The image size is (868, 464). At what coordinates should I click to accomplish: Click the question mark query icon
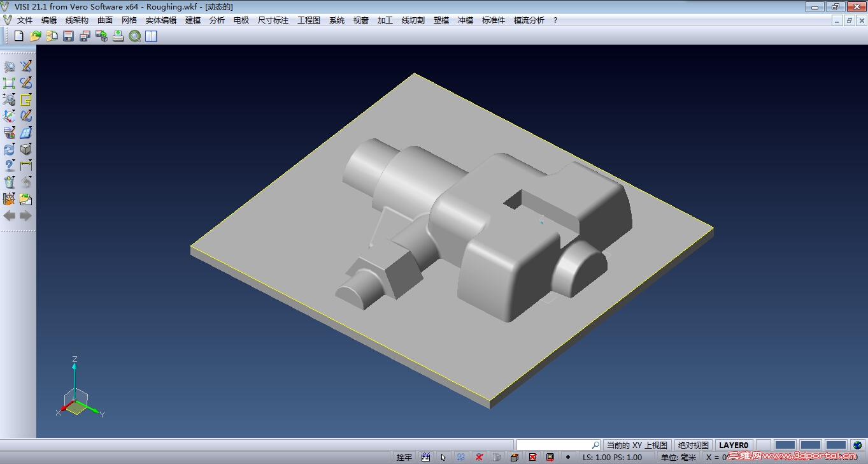coord(10,166)
